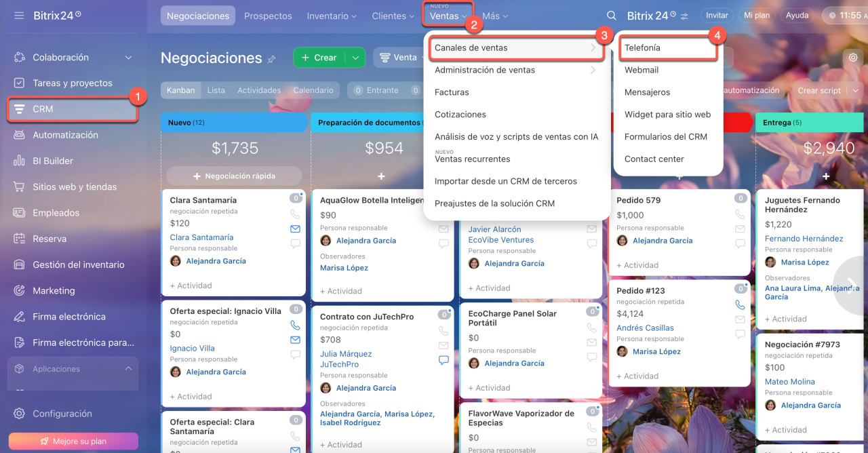Click phone icon on Clara Santamaría card
Viewport: 868px width, 453px height.
tap(295, 214)
